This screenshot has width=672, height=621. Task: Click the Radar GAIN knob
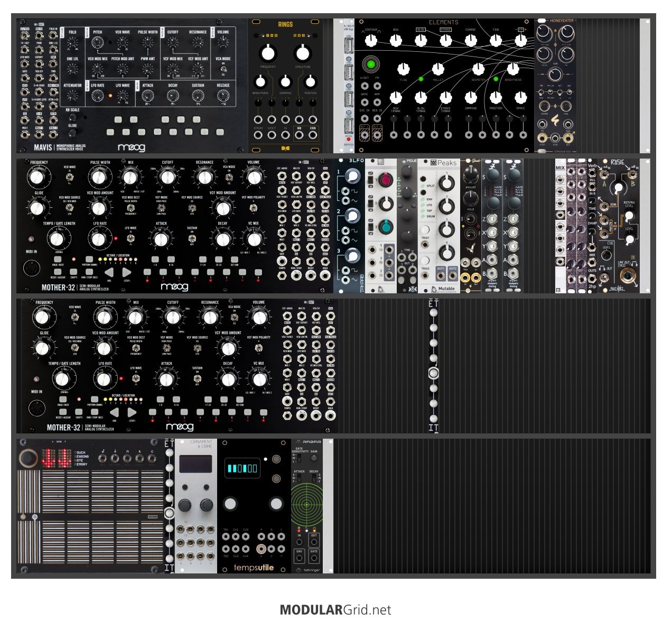(x=314, y=459)
